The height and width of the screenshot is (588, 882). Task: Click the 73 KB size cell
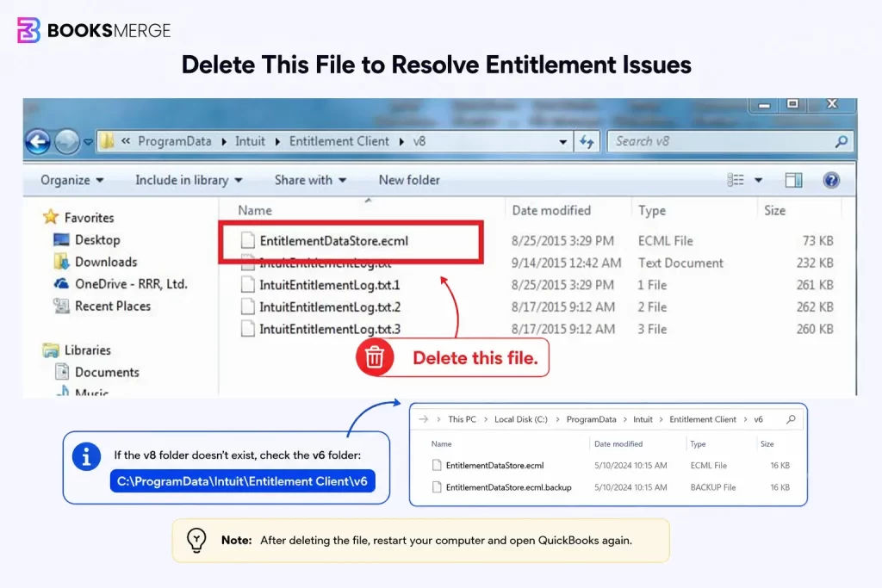[x=817, y=240]
